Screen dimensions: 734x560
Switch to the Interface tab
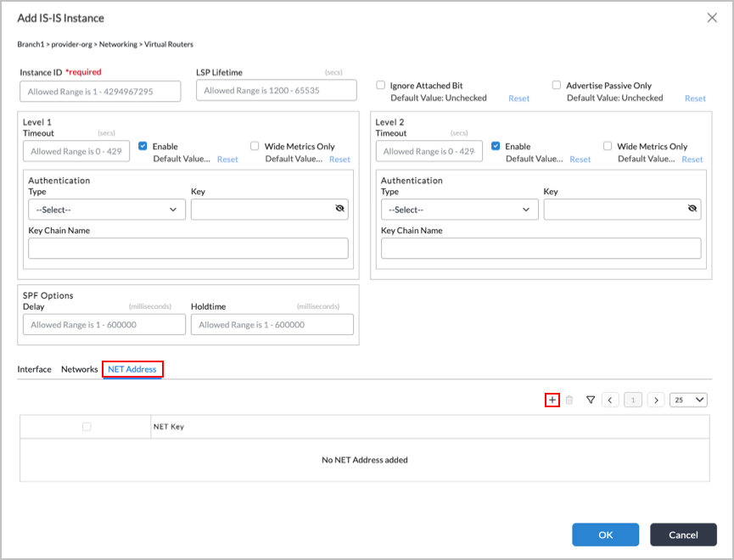click(34, 369)
